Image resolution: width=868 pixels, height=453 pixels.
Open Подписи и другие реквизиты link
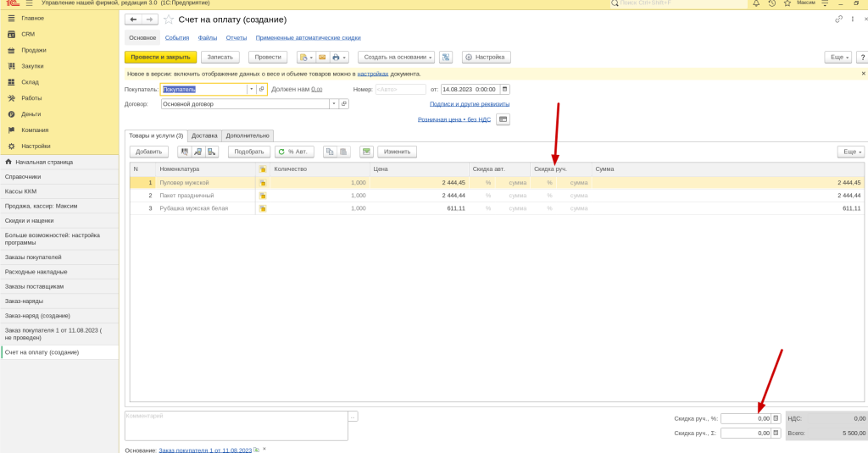470,104
